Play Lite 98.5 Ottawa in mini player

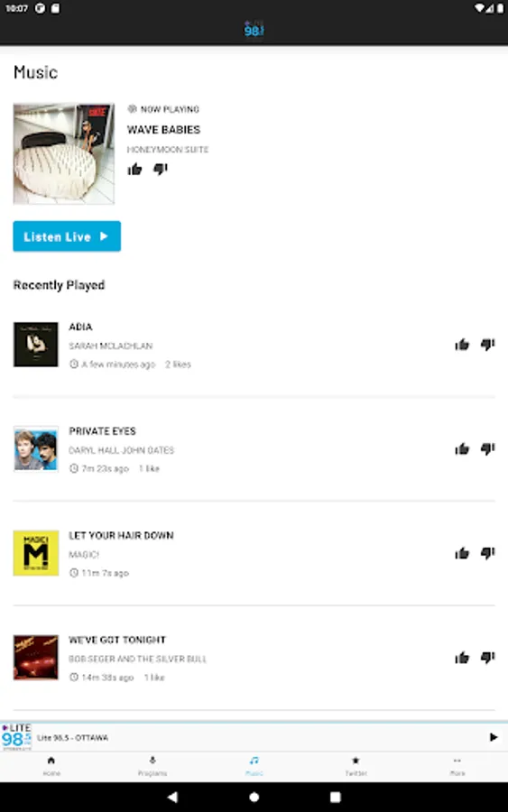click(493, 737)
